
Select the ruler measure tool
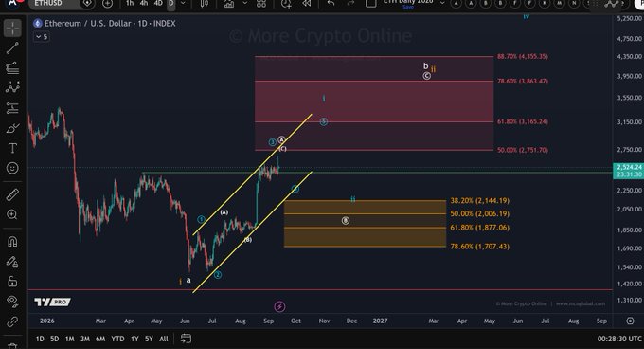[x=12, y=194]
